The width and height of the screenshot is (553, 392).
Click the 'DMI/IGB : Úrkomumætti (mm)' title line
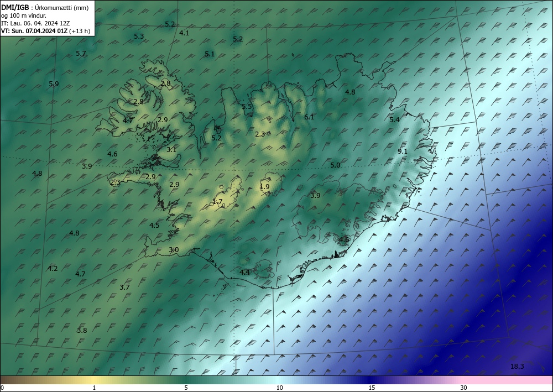pos(44,7)
